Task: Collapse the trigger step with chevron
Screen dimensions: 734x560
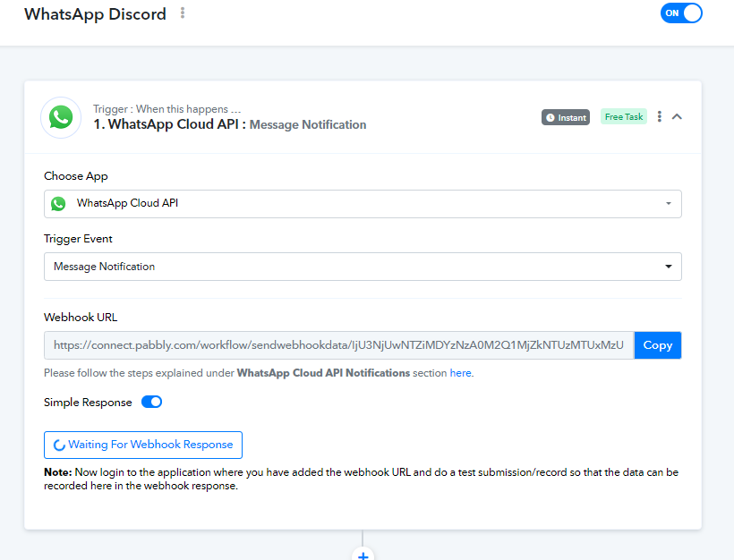Action: tap(677, 116)
